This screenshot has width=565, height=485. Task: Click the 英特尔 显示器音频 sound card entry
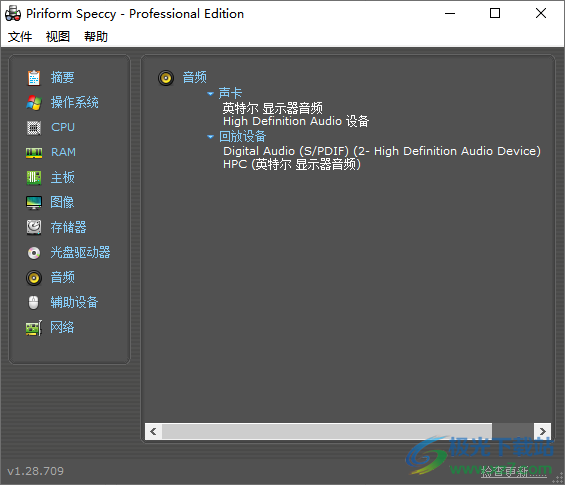pyautogui.click(x=272, y=108)
